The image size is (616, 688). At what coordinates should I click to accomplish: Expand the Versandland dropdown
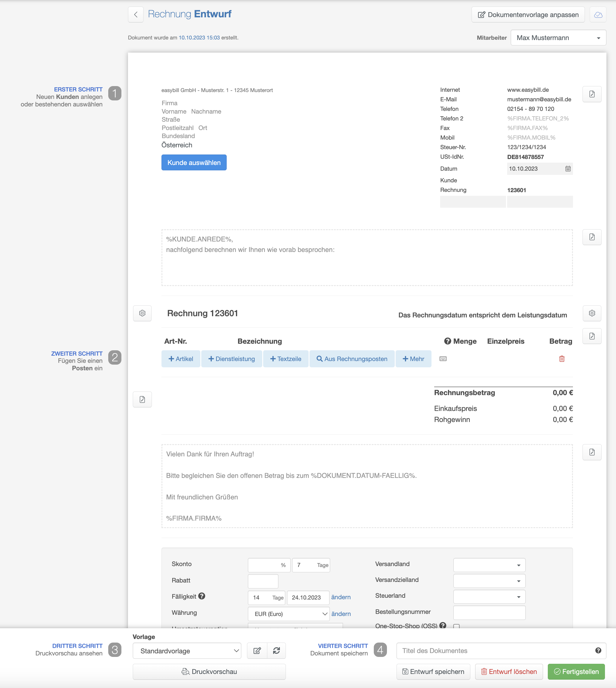point(489,565)
